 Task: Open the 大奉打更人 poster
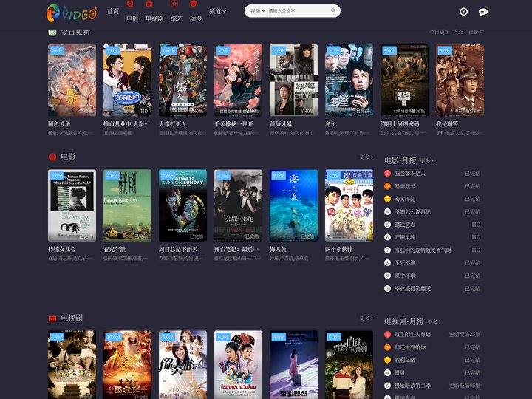pyautogui.click(x=183, y=80)
